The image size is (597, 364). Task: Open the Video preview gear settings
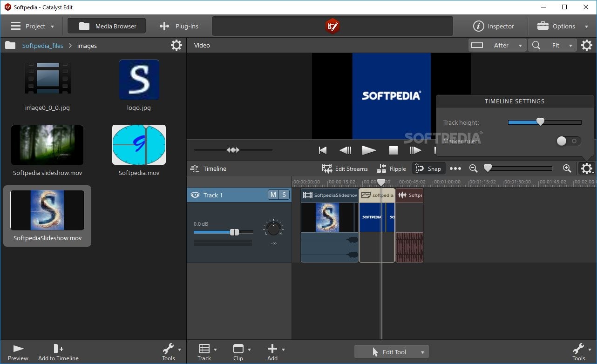coord(587,45)
